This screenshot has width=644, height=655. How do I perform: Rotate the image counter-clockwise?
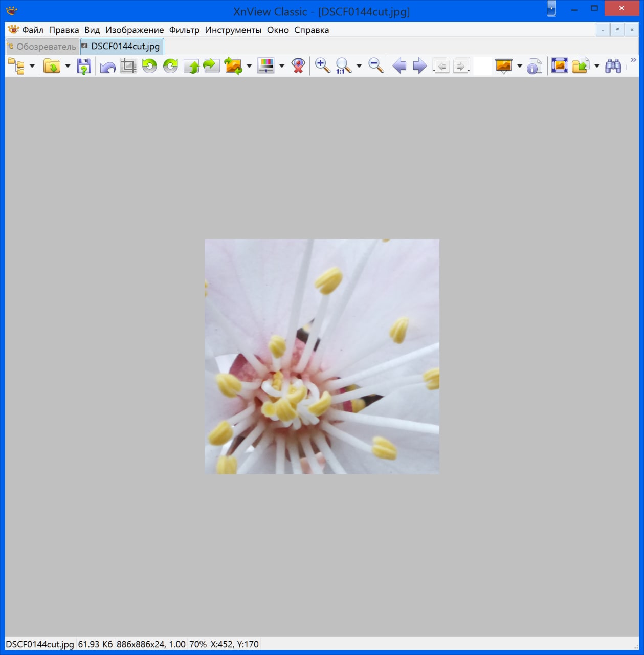pos(149,66)
